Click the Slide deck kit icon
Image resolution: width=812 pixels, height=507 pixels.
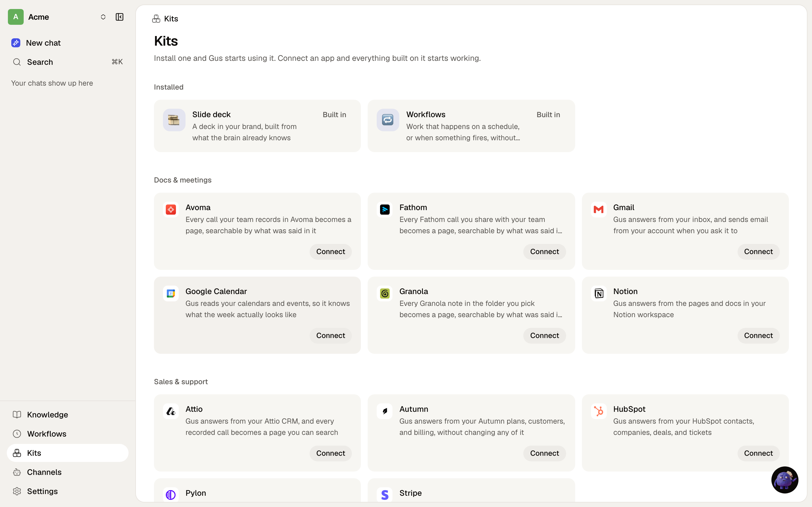(x=174, y=120)
